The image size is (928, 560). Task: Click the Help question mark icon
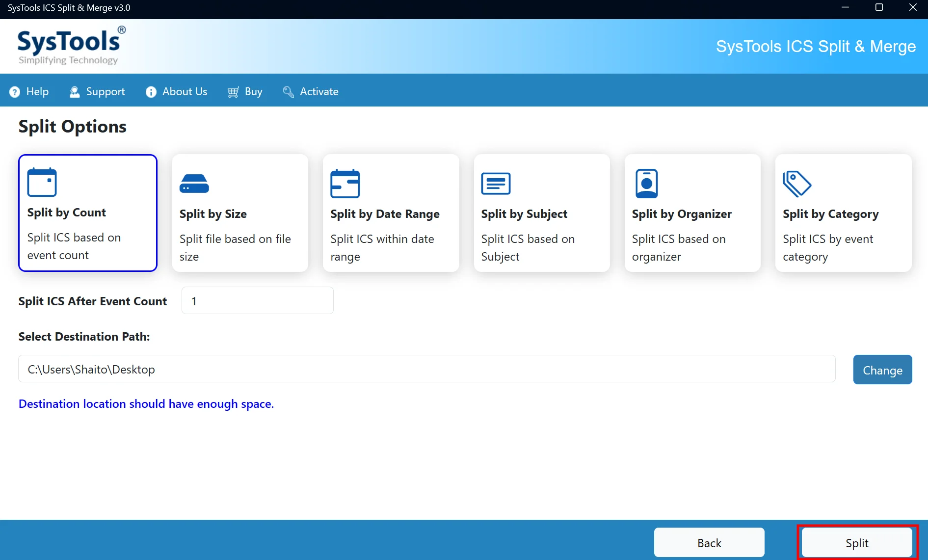point(15,92)
